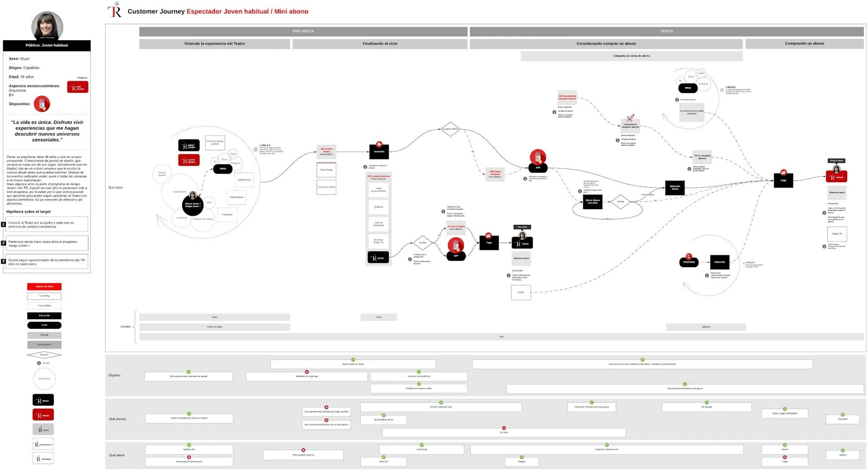Click the rocket icon above 'Lanzamiento campaña abonos'
Viewport: 868px width, 470px height.
(x=630, y=118)
